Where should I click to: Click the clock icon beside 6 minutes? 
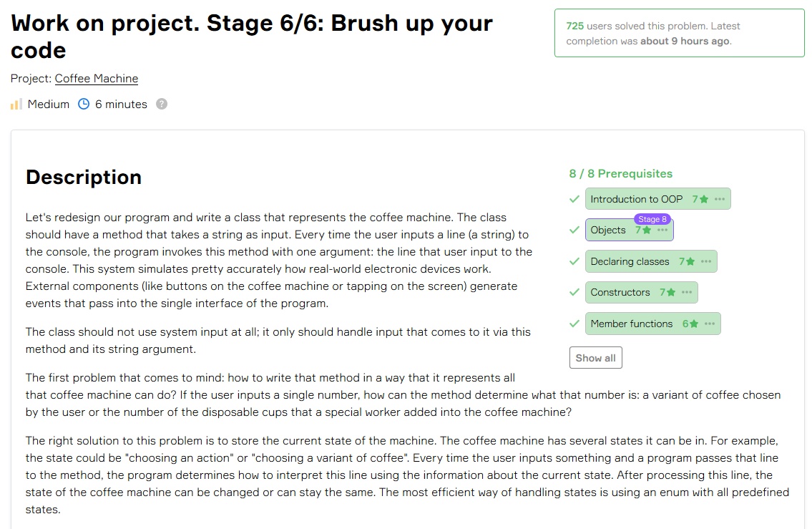tap(84, 105)
